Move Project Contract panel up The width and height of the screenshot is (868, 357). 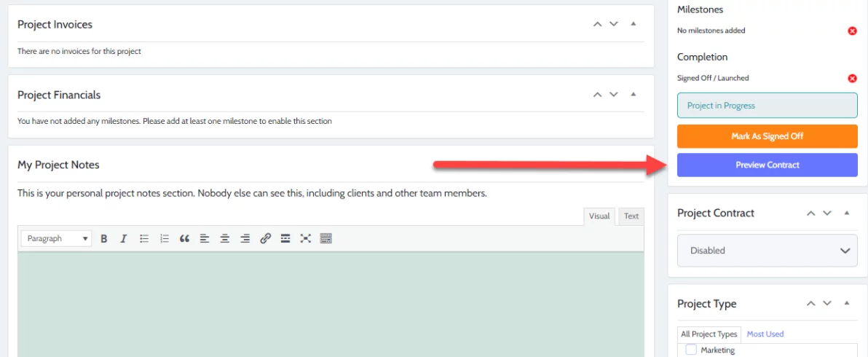point(811,213)
